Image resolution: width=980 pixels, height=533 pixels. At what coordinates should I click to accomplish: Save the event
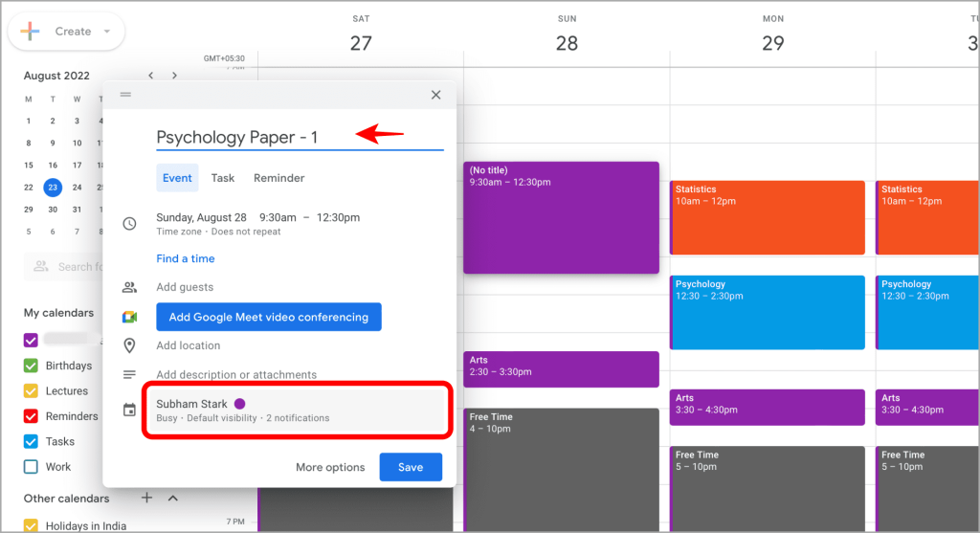[x=411, y=467]
